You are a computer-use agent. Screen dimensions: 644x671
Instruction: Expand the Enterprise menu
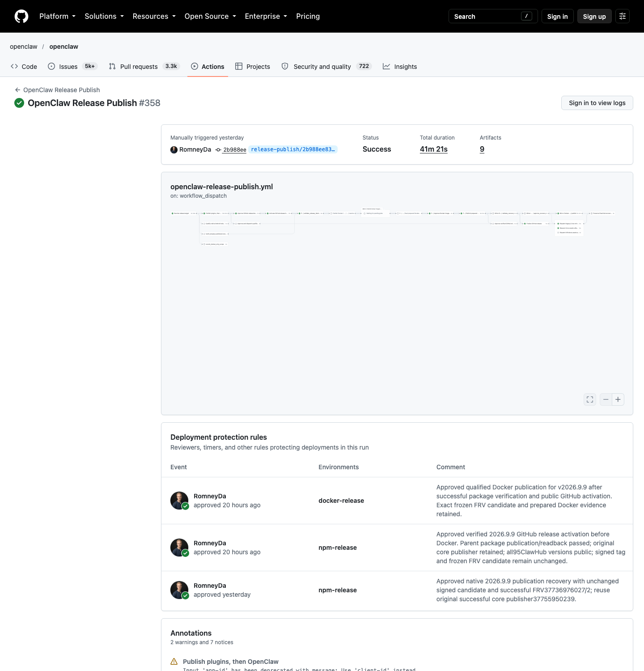(x=266, y=16)
